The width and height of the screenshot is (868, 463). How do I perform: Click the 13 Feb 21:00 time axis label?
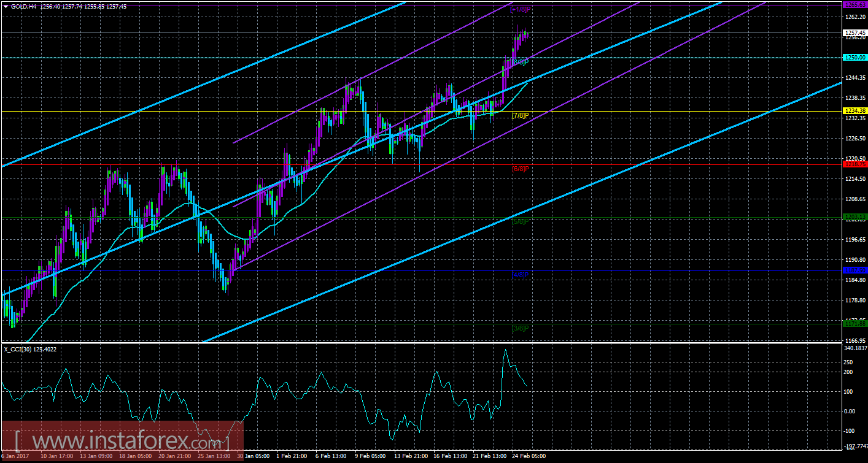tap(411, 456)
